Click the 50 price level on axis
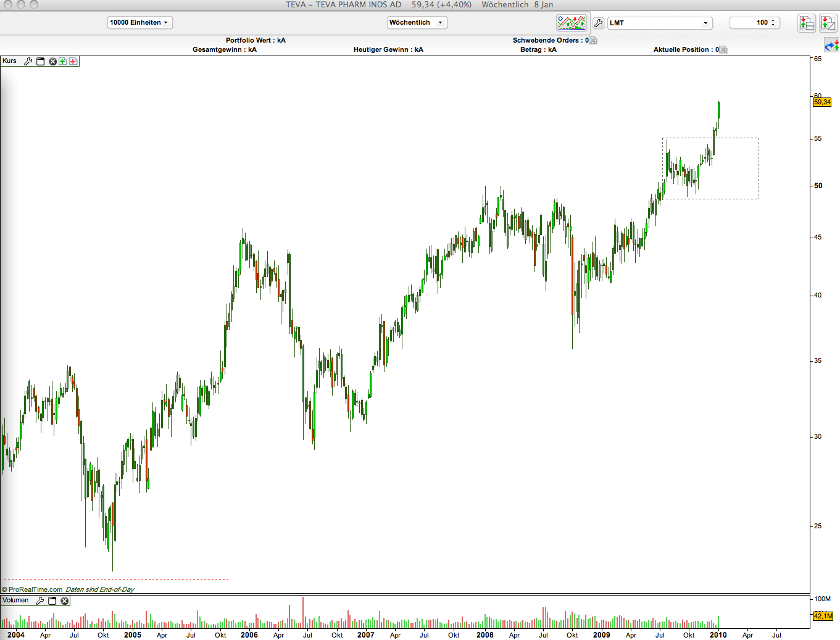This screenshot has height=640, width=840. click(x=818, y=185)
